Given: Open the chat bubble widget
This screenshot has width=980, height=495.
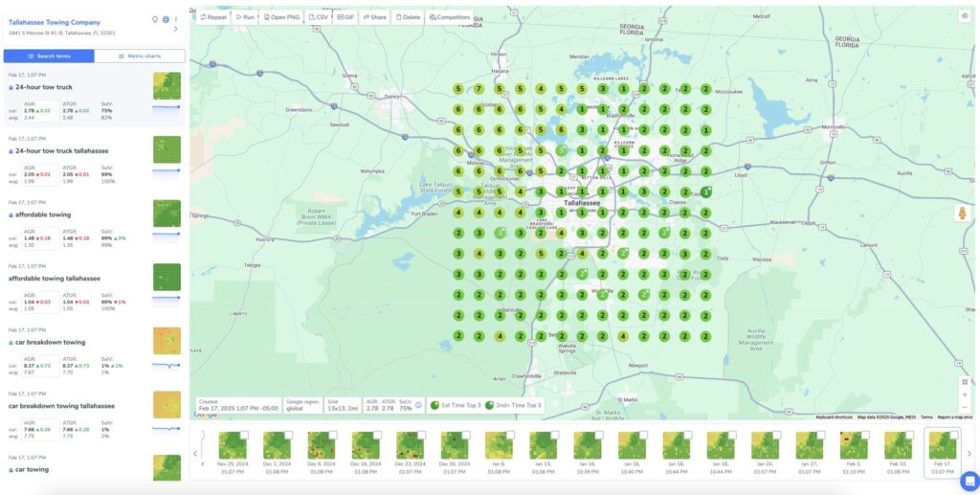Looking at the screenshot, I should 969,481.
